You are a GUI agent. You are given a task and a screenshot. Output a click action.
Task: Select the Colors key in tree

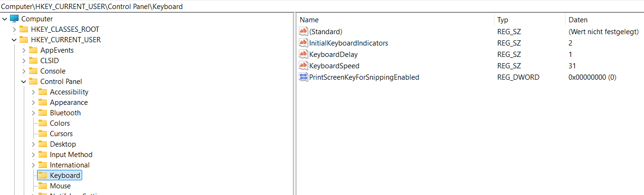pyautogui.click(x=60, y=123)
